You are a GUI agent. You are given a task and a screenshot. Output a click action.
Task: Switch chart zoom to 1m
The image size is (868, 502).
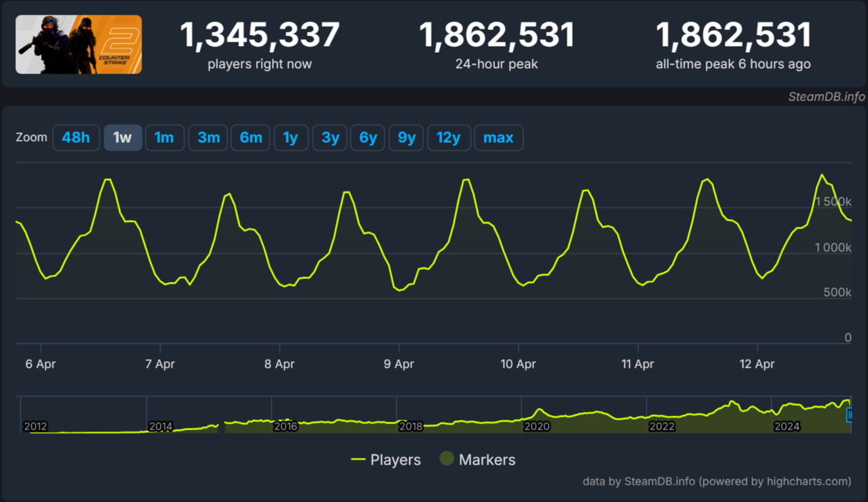click(x=164, y=138)
